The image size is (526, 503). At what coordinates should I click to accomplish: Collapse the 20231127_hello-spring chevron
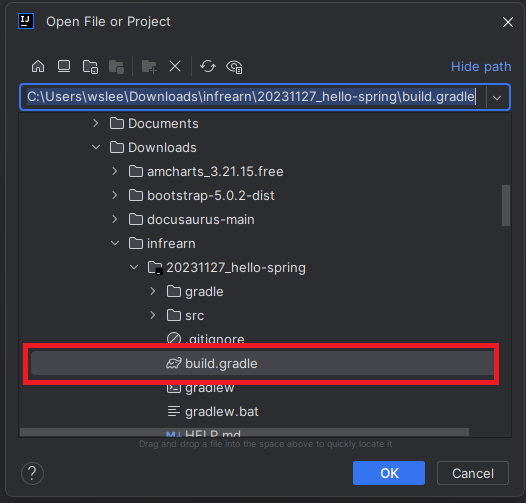point(134,267)
